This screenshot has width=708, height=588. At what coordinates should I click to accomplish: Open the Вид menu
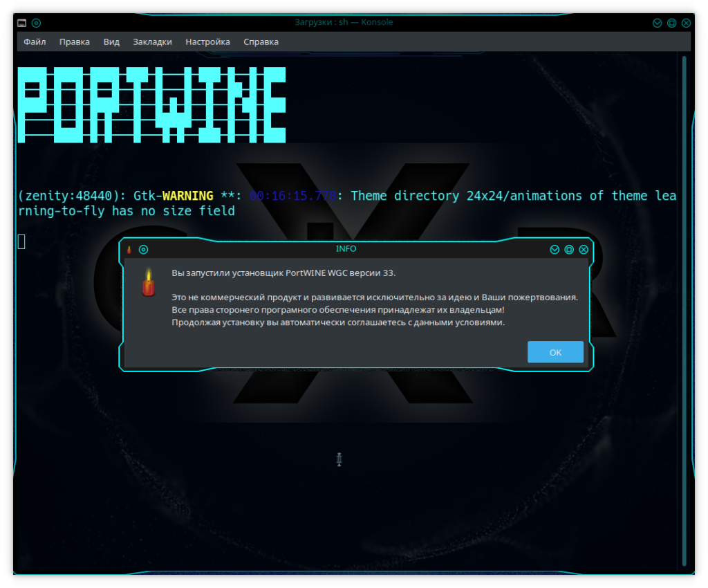[111, 42]
